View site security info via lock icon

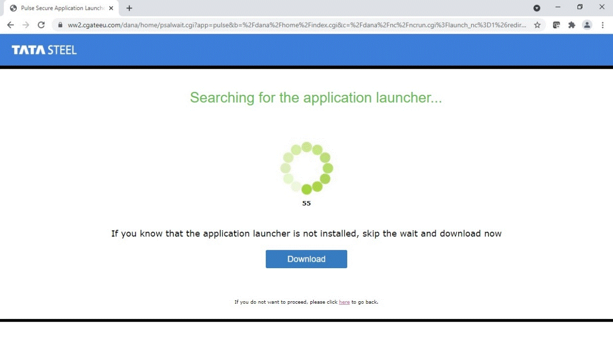click(61, 25)
